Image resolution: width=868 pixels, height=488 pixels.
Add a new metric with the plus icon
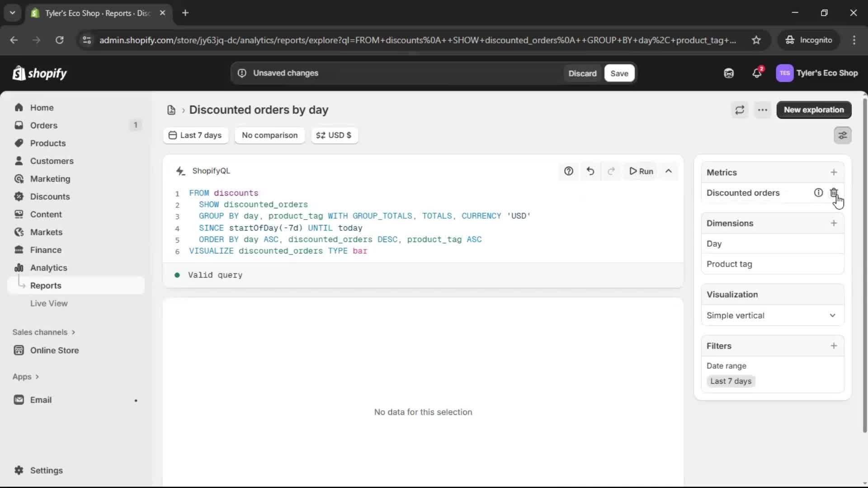click(x=834, y=172)
